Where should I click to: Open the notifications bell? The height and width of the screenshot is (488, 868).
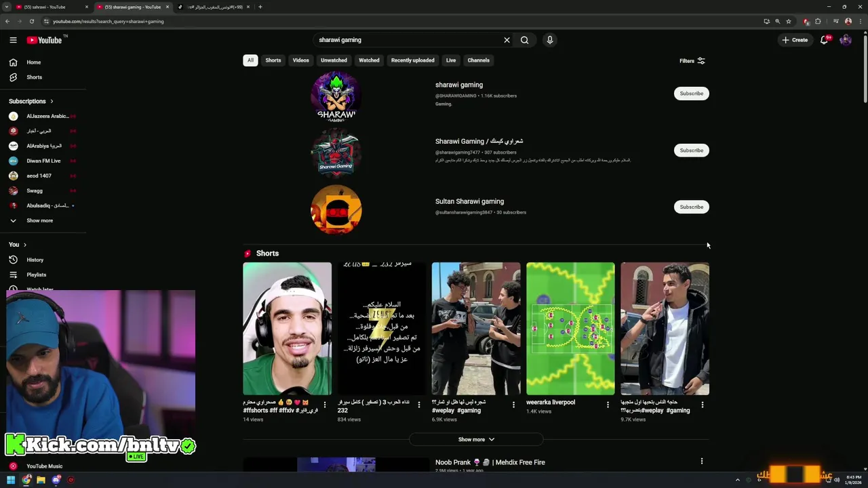pos(825,40)
